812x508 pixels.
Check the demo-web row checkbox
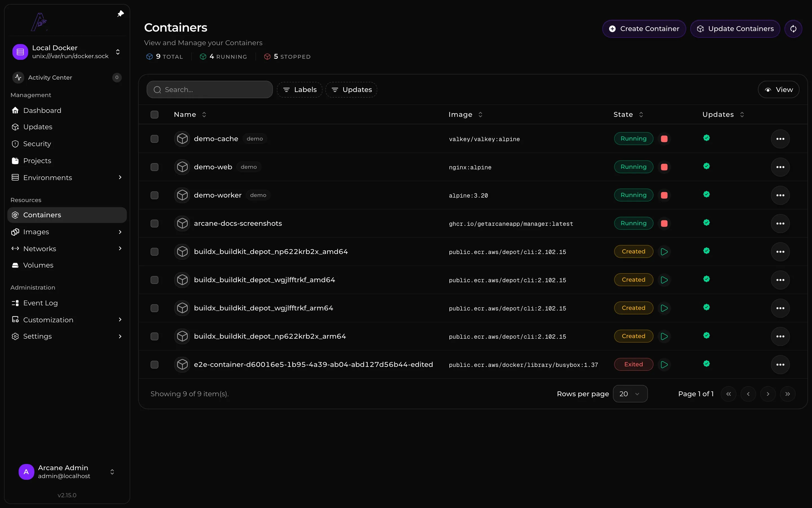click(154, 167)
